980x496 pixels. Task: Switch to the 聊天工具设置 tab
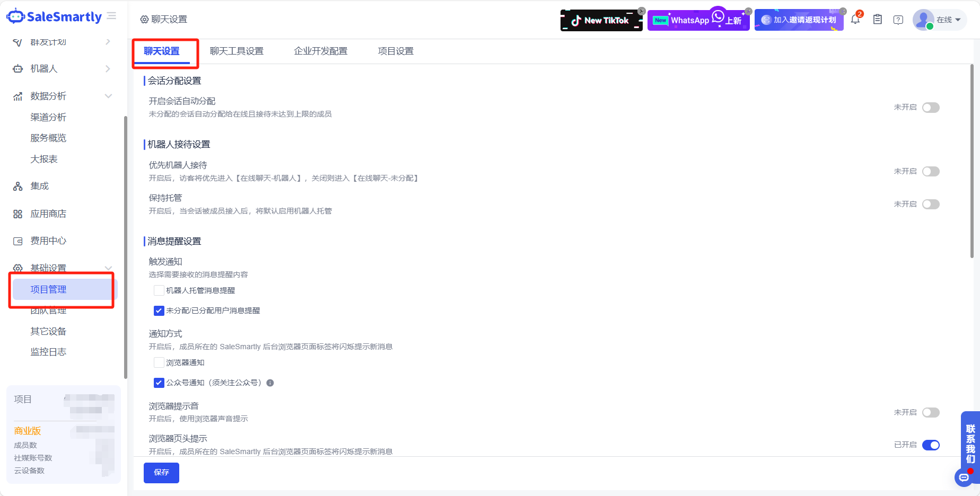click(x=237, y=50)
